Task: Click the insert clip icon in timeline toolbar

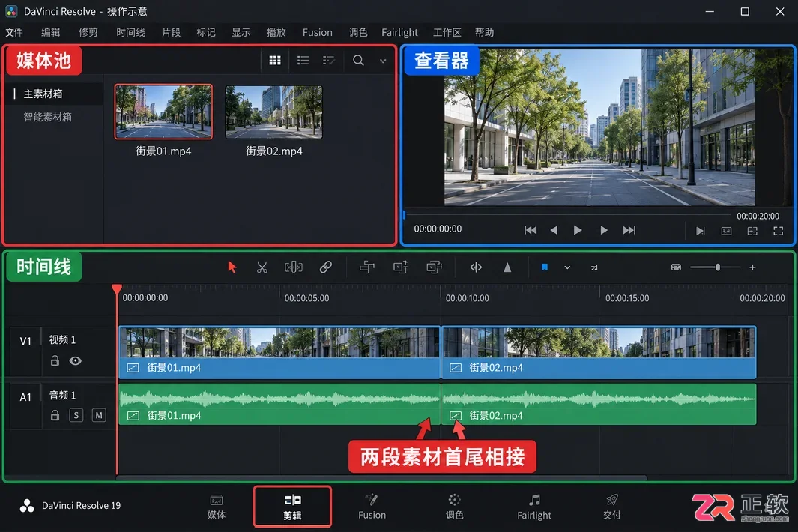Action: [x=367, y=267]
